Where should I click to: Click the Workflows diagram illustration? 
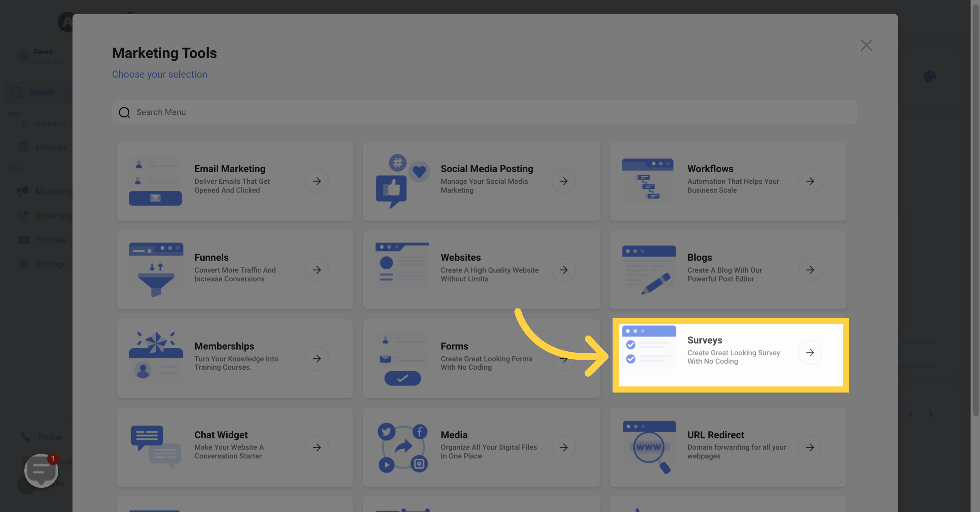[x=647, y=179]
